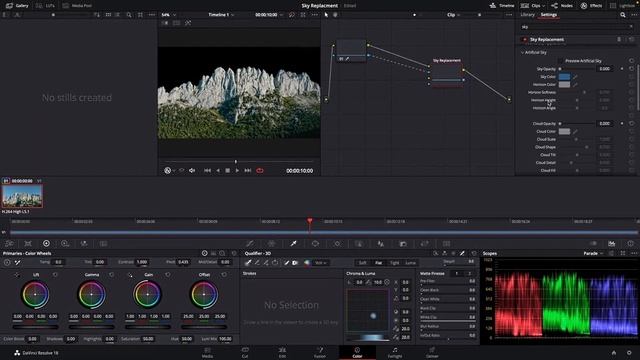
Task: Reset the Gamma color wheel
Action: (x=111, y=275)
